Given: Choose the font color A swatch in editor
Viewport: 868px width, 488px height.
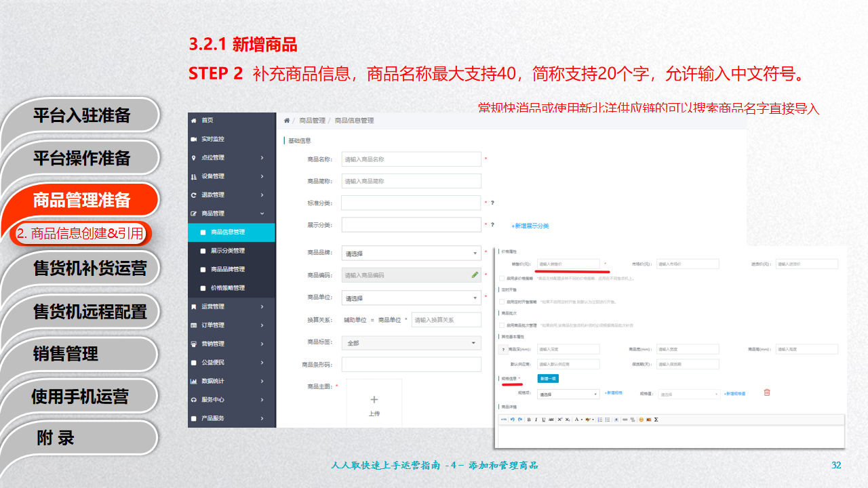Looking at the screenshot, I should click(576, 420).
